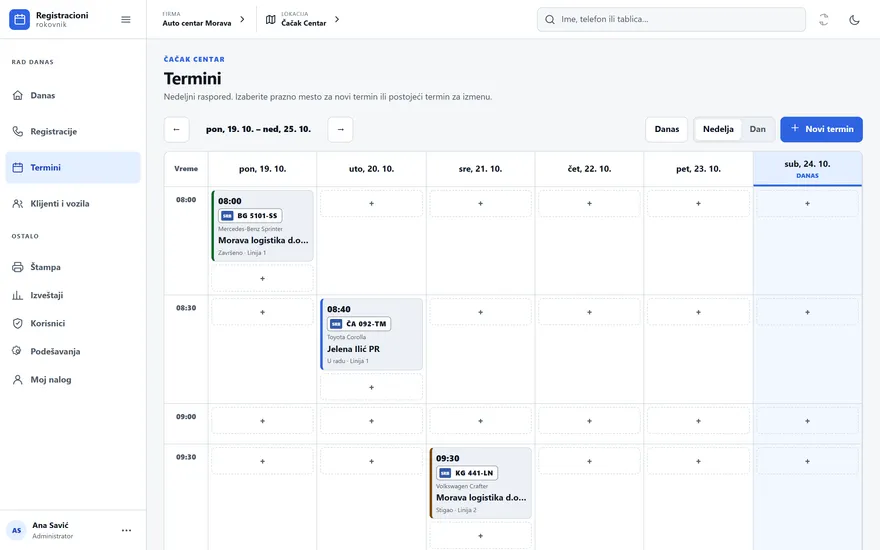The image size is (880, 550).
Task: Open Korisnici users page
Action: tap(73, 323)
